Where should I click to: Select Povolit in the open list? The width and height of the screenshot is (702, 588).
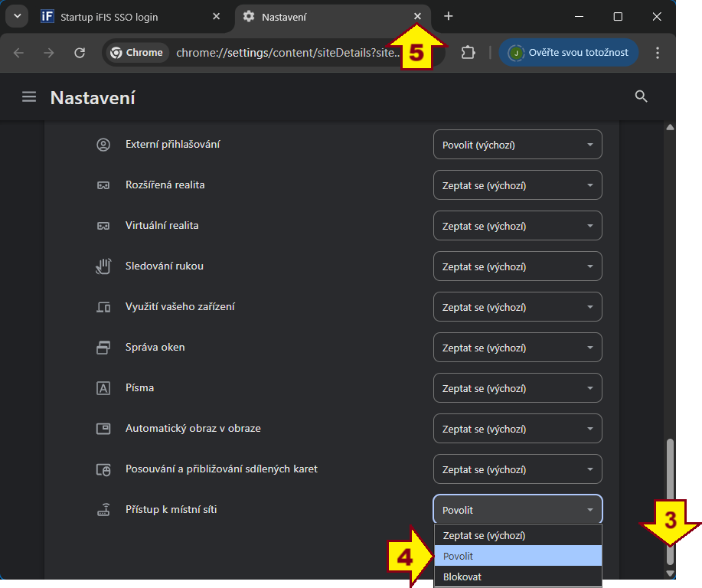pos(518,557)
